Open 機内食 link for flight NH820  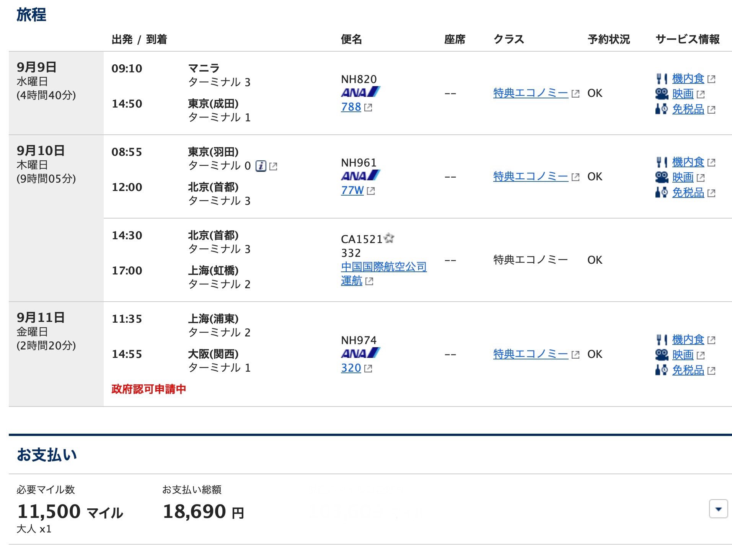(688, 79)
